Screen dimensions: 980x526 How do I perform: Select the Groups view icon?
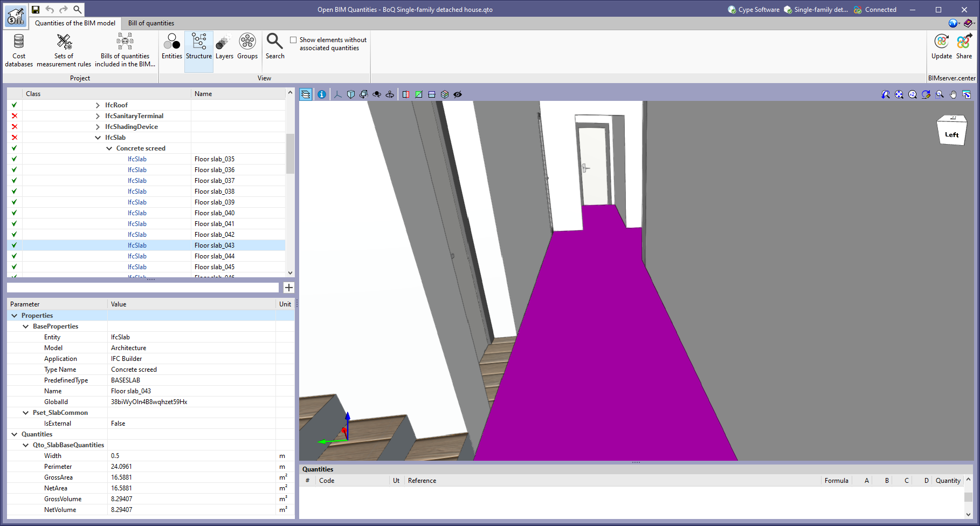point(247,48)
